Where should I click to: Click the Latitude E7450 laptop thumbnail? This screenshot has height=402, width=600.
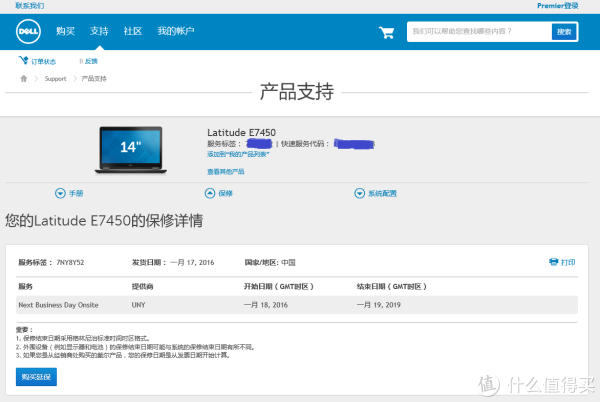point(131,150)
